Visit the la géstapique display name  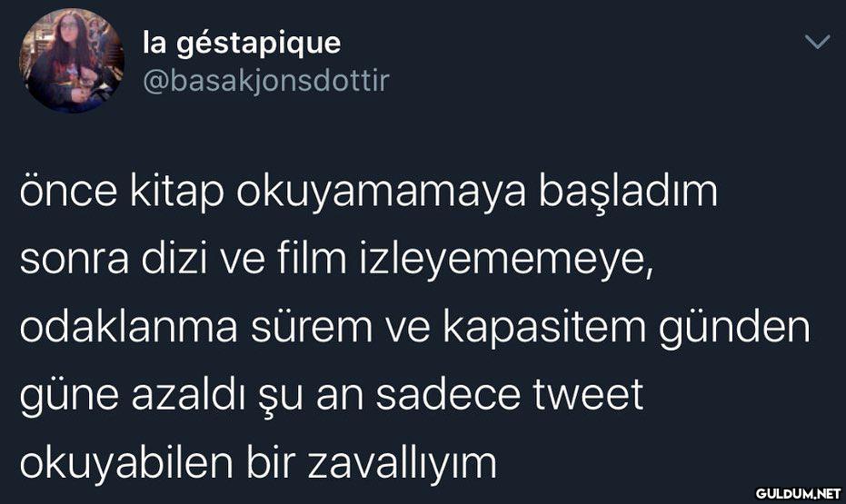tap(242, 43)
